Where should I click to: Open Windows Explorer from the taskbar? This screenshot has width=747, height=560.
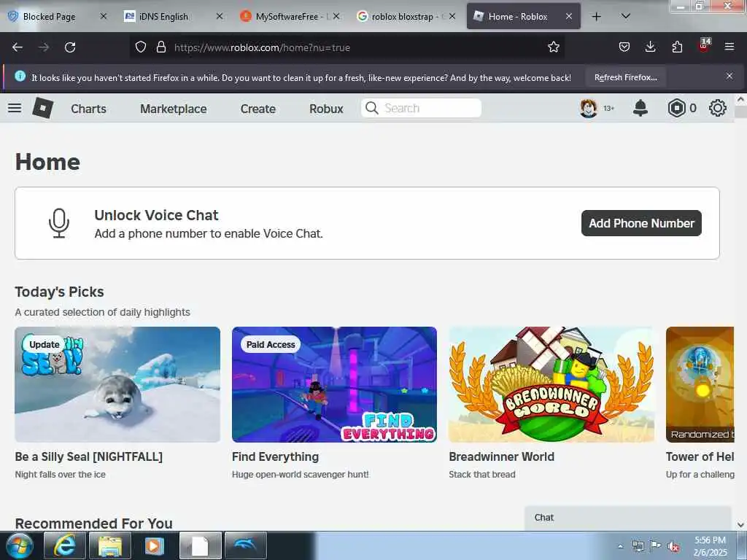110,545
